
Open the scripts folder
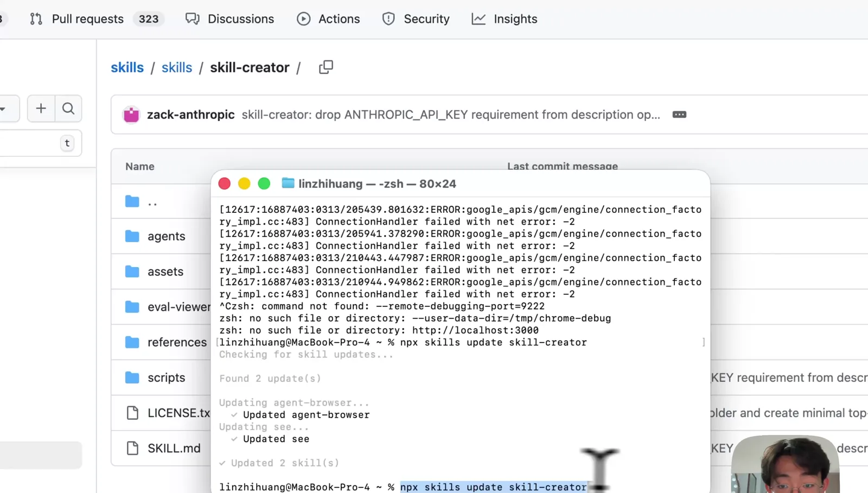(x=167, y=377)
